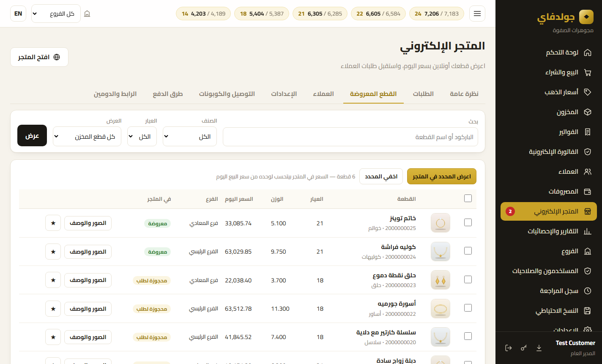
Task: Switch to نظرة عامة tab
Action: pyautogui.click(x=464, y=94)
